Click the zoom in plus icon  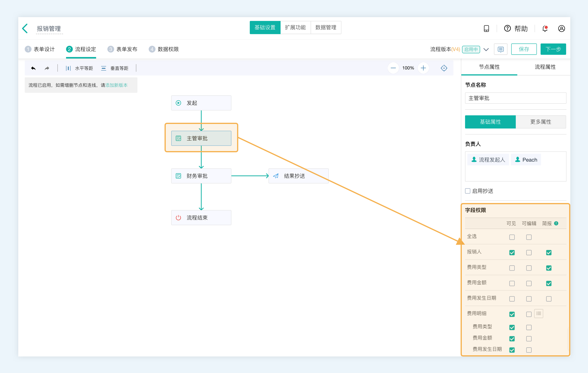[x=423, y=68]
